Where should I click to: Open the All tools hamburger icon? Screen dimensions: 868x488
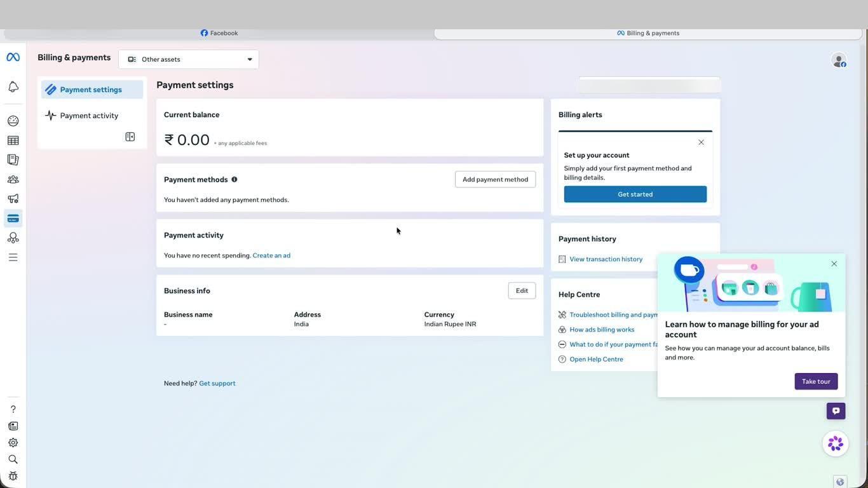point(13,257)
